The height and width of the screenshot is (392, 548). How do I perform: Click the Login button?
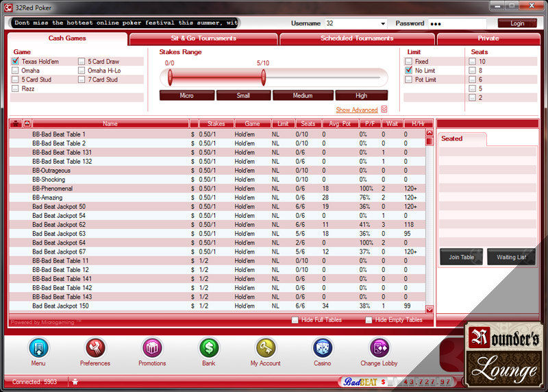[x=517, y=23]
